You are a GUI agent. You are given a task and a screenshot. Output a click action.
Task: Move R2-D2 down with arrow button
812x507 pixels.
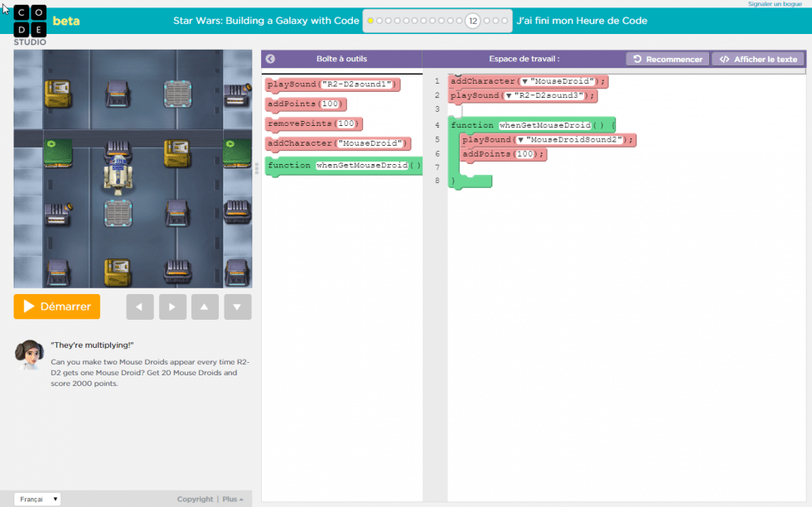[x=238, y=307]
